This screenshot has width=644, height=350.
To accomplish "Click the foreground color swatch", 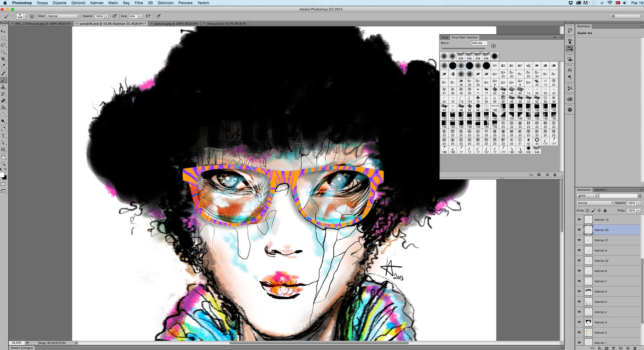I will (2, 175).
